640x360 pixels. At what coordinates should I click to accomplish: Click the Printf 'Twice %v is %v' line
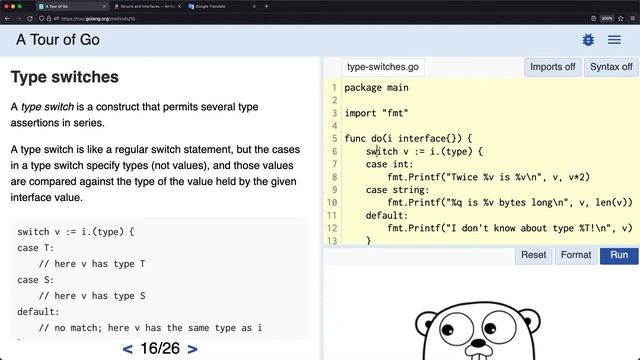[x=489, y=177]
